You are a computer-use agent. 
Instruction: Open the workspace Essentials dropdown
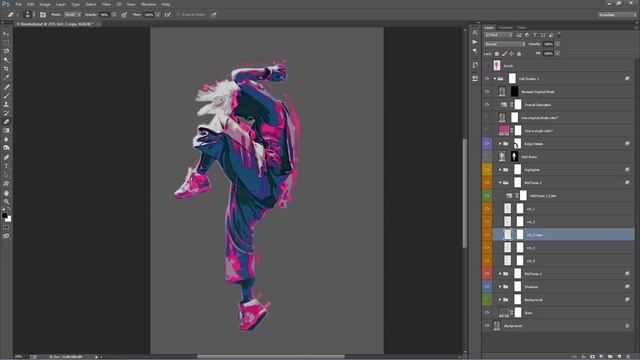pos(617,15)
